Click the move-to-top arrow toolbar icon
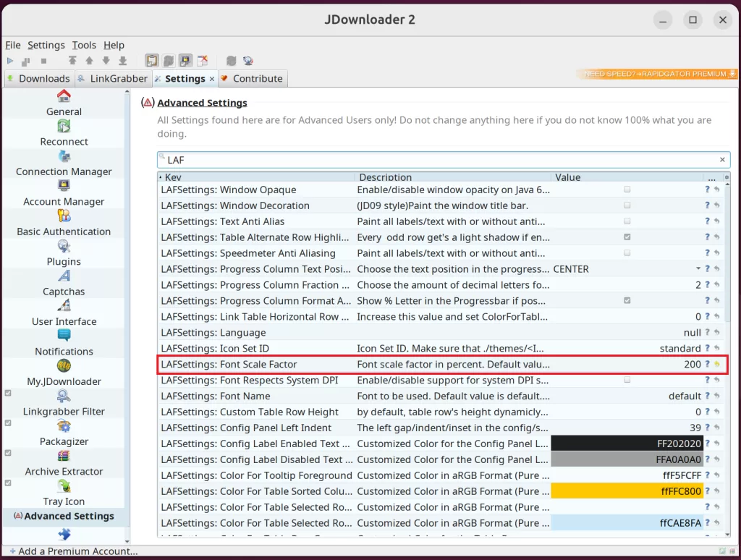Image resolution: width=741 pixels, height=560 pixels. click(72, 61)
